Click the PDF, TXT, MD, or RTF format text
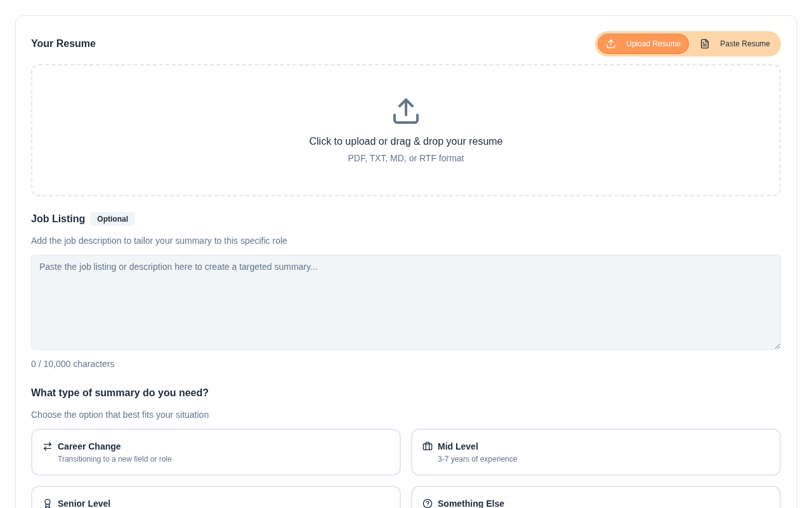Screen dimensions: 812x508 coord(406,158)
